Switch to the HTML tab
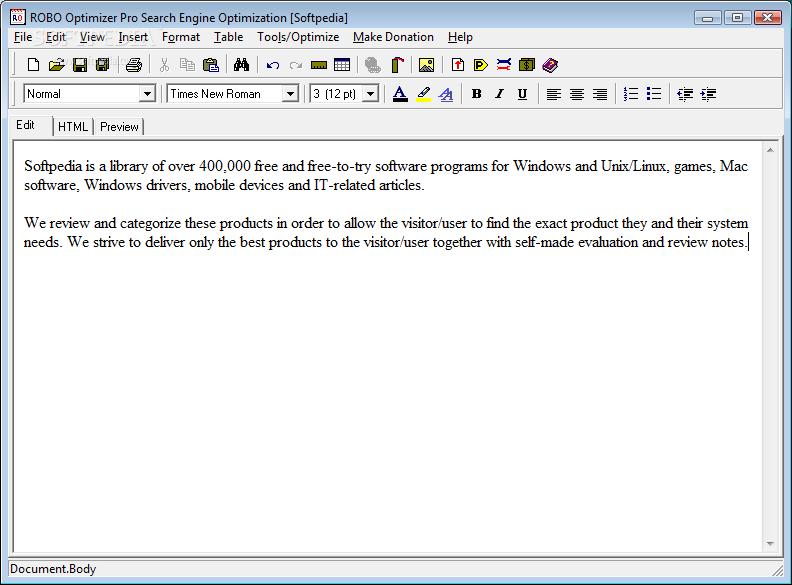 click(73, 126)
